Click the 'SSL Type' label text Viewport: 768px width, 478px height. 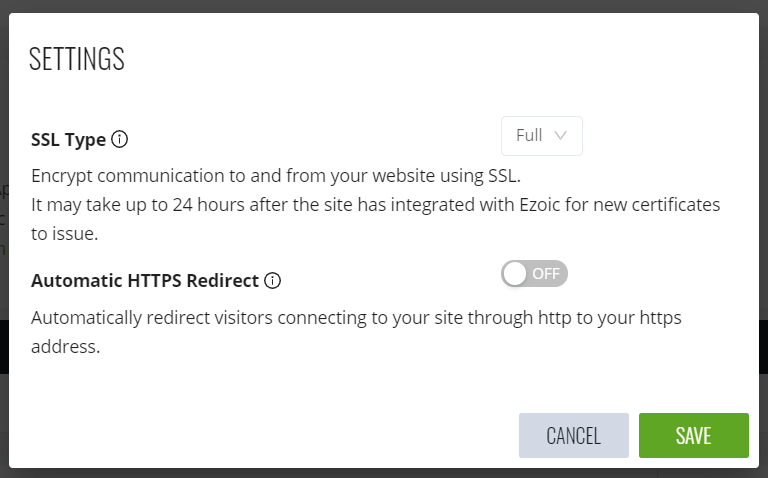tap(68, 139)
